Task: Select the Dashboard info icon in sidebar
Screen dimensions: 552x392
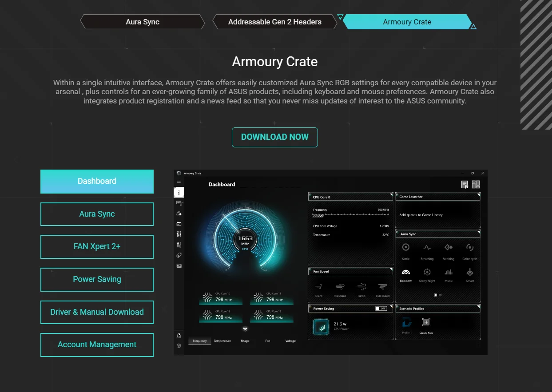Action: pos(179,192)
